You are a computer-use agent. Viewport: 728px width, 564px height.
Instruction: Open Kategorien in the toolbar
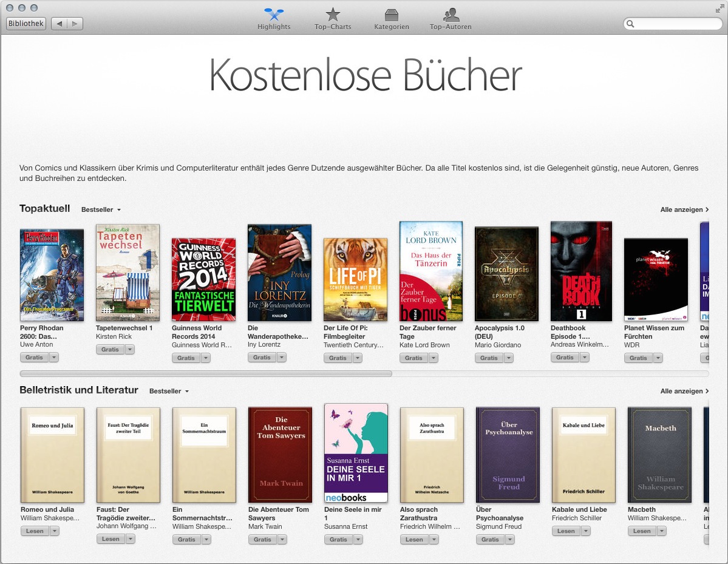392,15
